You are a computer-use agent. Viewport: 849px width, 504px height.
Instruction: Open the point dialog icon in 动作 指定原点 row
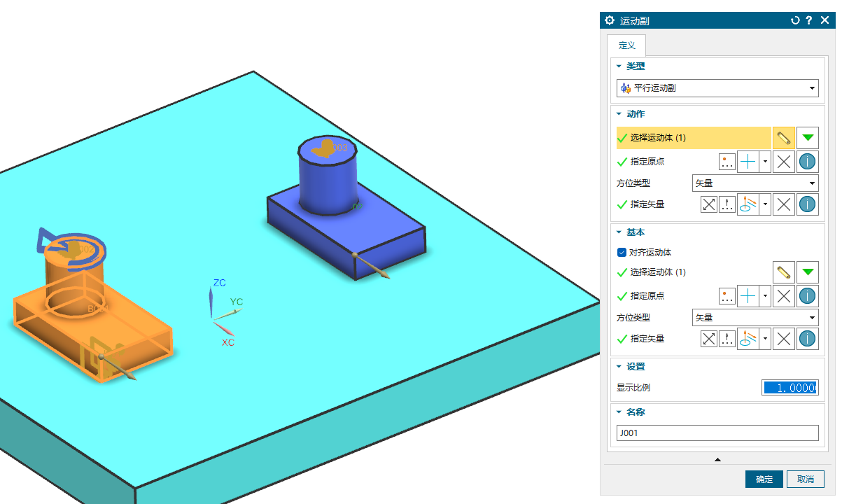tap(727, 162)
